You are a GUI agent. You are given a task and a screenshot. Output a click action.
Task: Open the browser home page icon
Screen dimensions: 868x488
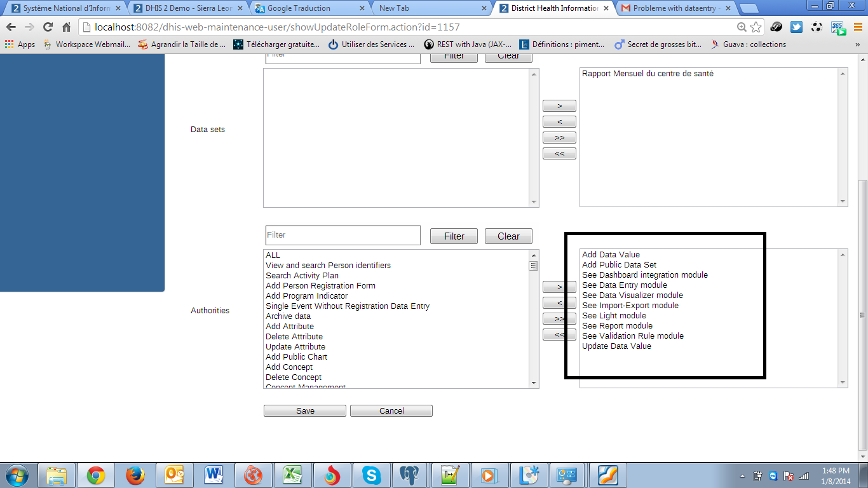pyautogui.click(x=66, y=27)
